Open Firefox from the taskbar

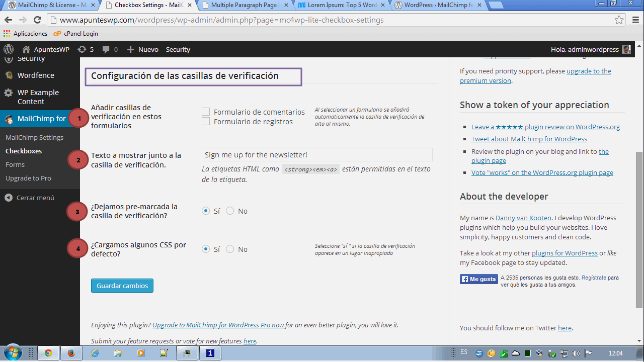[x=71, y=353]
